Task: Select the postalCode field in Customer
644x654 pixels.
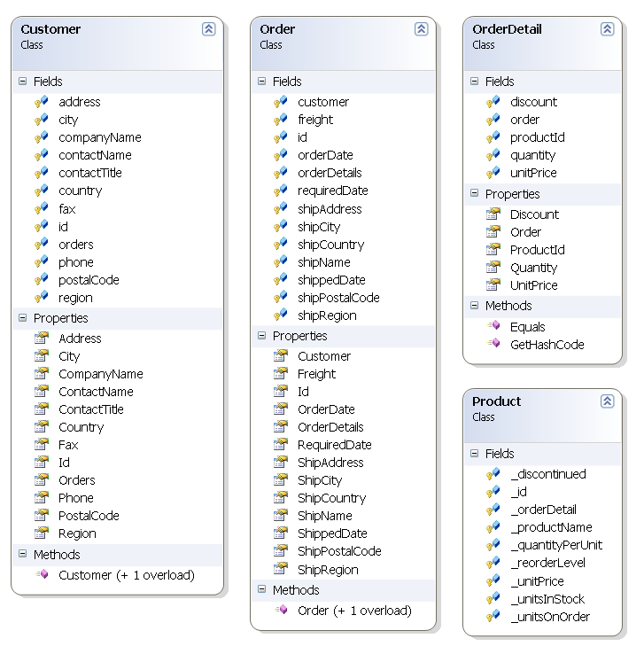Action: point(89,280)
